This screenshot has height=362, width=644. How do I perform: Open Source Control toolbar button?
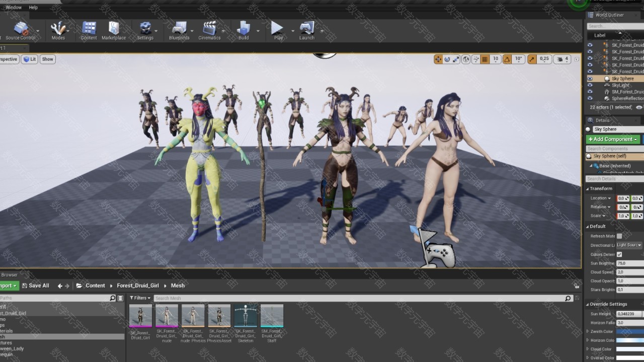tap(21, 30)
